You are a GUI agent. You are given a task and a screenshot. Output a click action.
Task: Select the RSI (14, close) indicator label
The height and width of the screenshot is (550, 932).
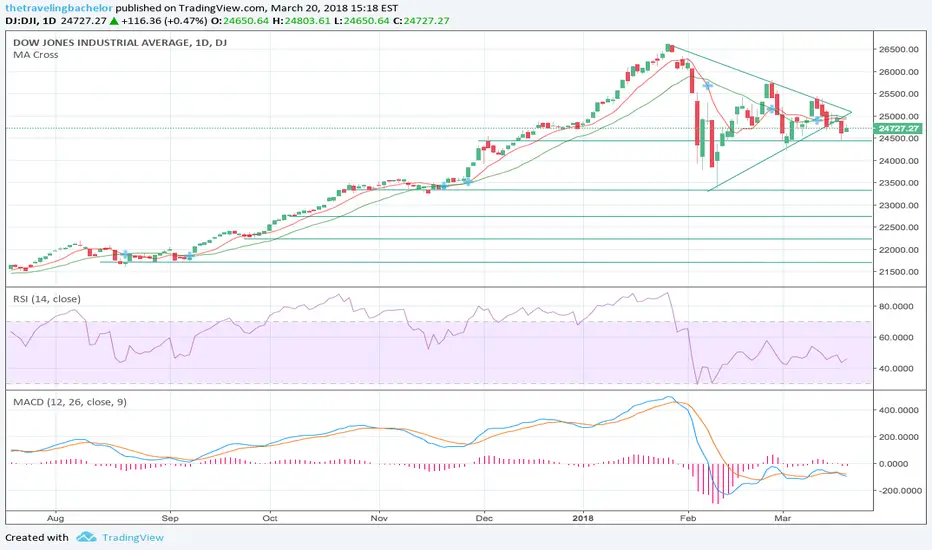pyautogui.click(x=47, y=299)
